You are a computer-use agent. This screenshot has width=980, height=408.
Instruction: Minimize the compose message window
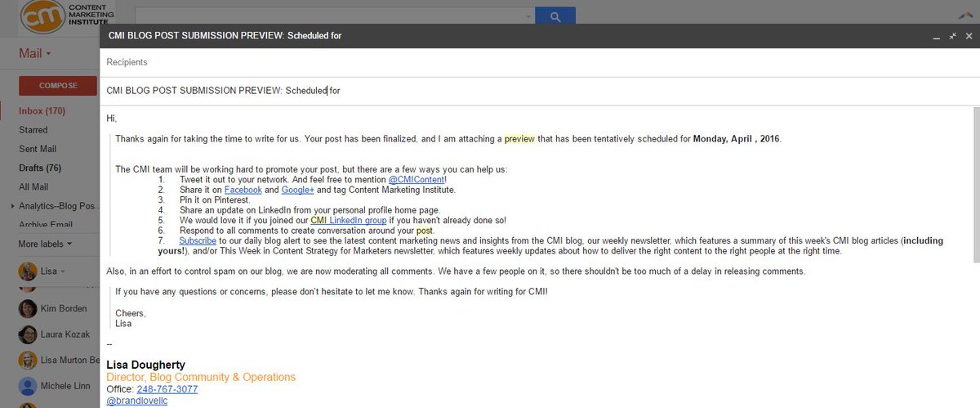click(937, 37)
